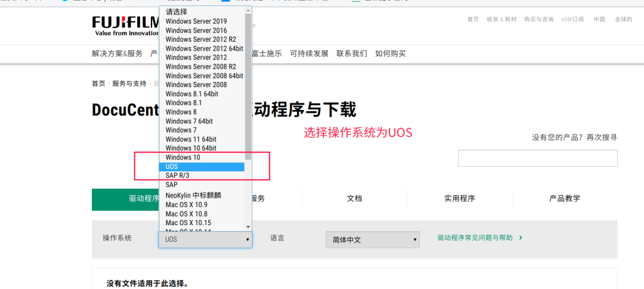The image size is (644, 289).
Task: Open 富士施乐 navigation item
Action: click(267, 54)
